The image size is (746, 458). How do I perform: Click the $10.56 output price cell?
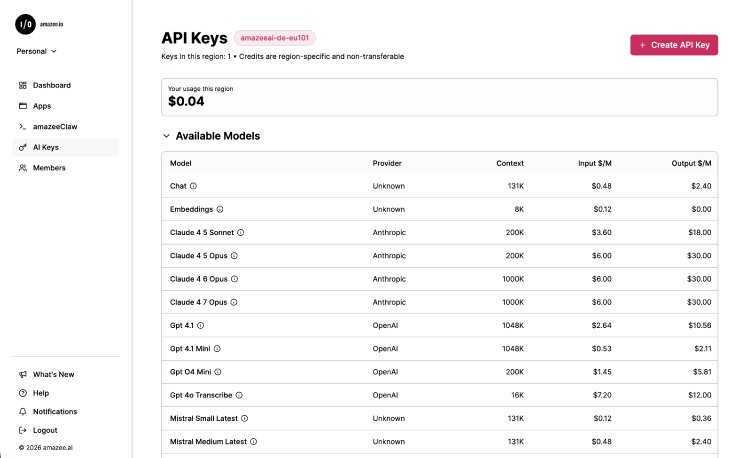click(699, 326)
